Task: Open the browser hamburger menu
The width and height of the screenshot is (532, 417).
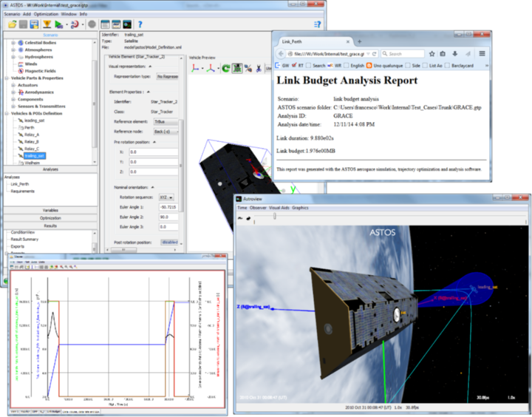Action: coord(482,54)
